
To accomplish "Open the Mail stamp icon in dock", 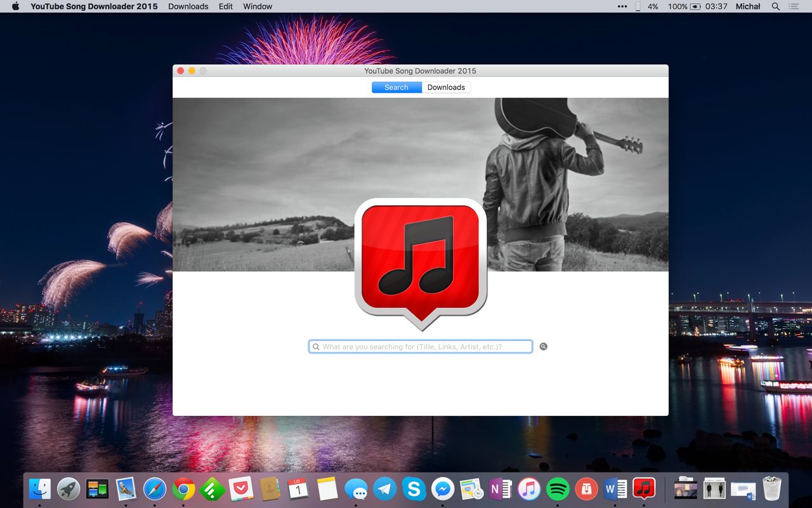I will tap(126, 488).
